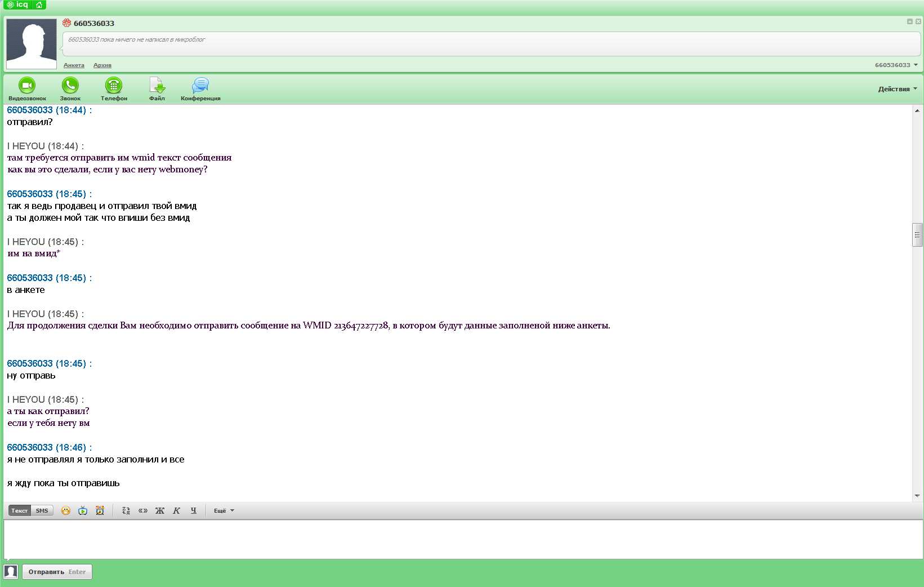This screenshot has width=924, height=587.
Task: Click the small avatar icon beside Отправить
Action: (x=11, y=572)
